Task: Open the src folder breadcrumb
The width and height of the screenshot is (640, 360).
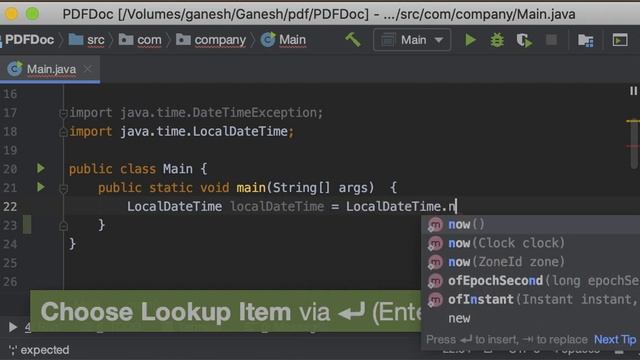Action: [x=87, y=40]
